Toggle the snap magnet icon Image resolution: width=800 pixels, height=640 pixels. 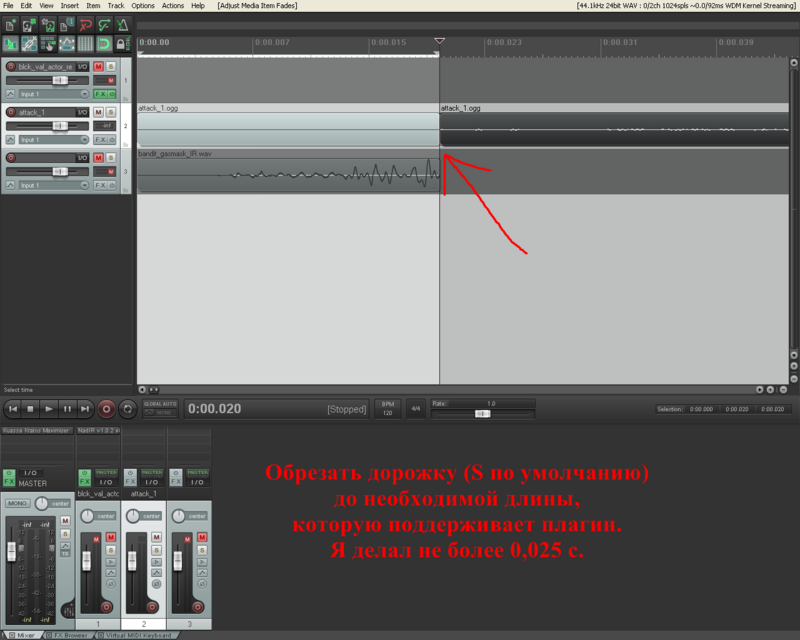coord(104,44)
